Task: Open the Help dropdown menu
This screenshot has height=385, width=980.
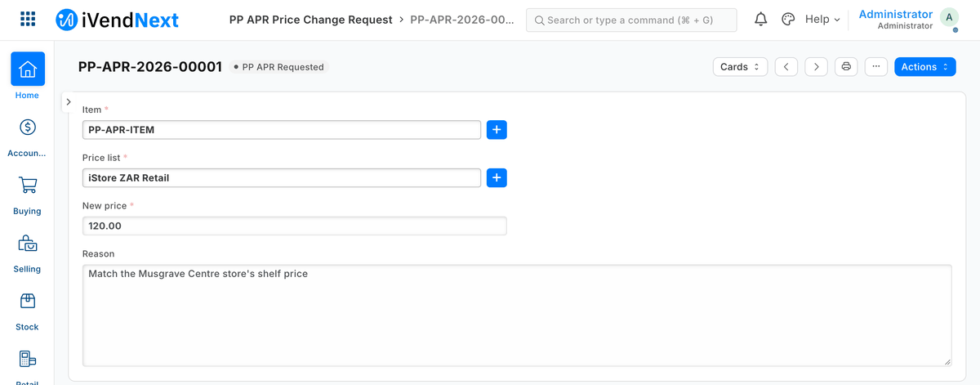Action: coord(822,20)
